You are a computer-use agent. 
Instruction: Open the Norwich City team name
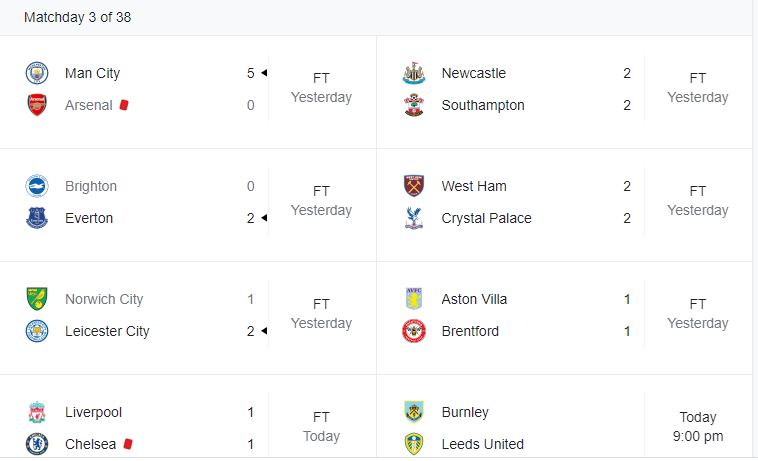(x=104, y=299)
